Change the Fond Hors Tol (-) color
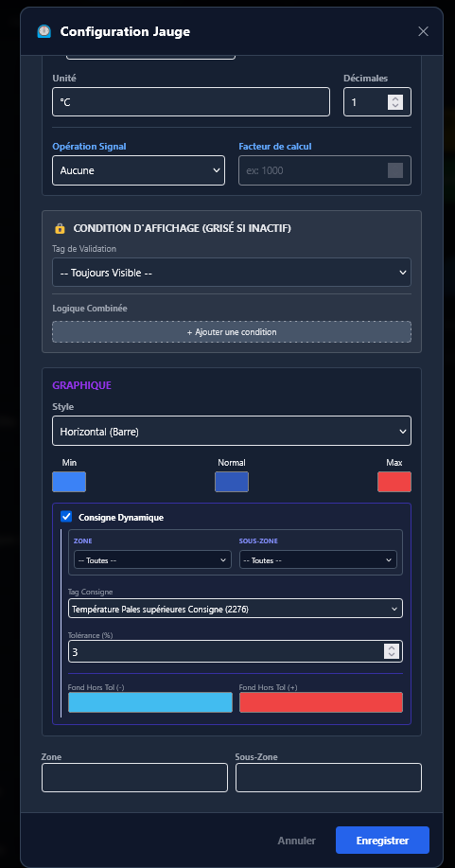The height and width of the screenshot is (868, 455). tap(150, 702)
